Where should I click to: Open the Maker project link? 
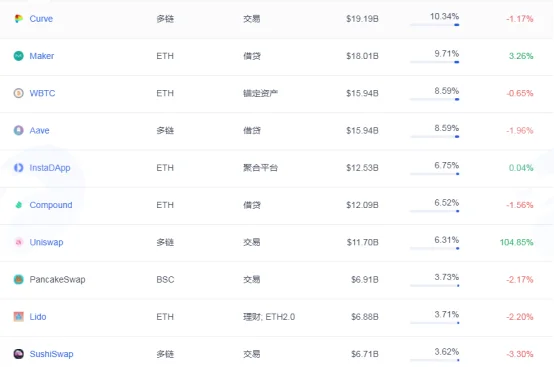[x=42, y=56]
